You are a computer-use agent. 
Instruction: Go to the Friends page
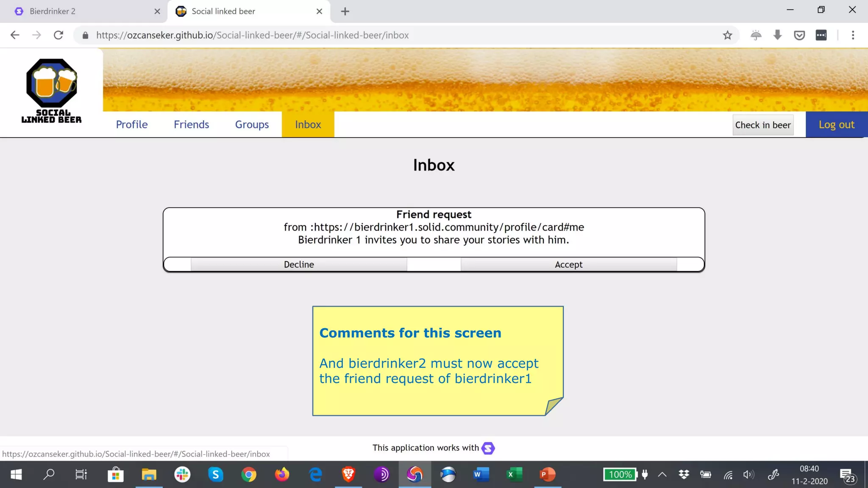[x=191, y=125]
